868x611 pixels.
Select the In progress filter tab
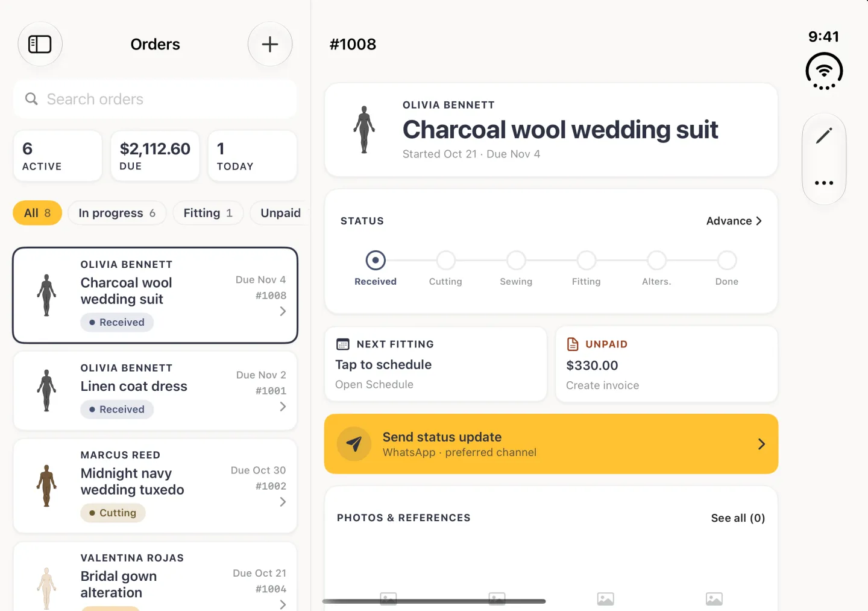pos(117,213)
